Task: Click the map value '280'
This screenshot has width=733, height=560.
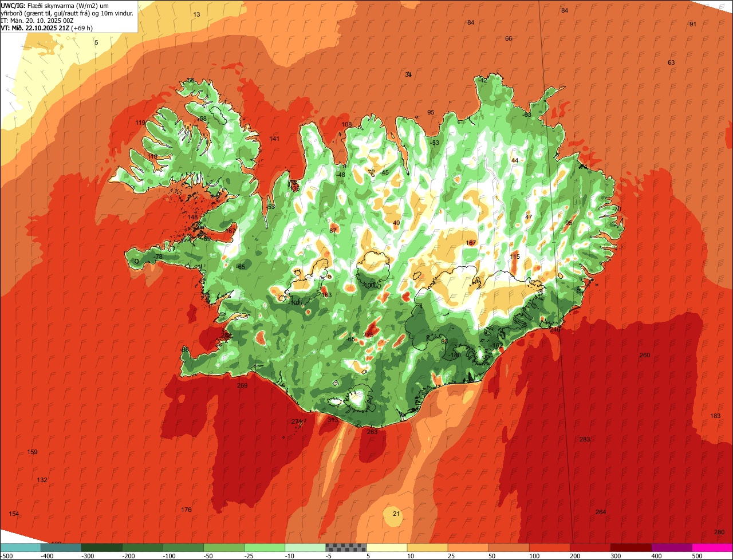Action: pyautogui.click(x=719, y=533)
